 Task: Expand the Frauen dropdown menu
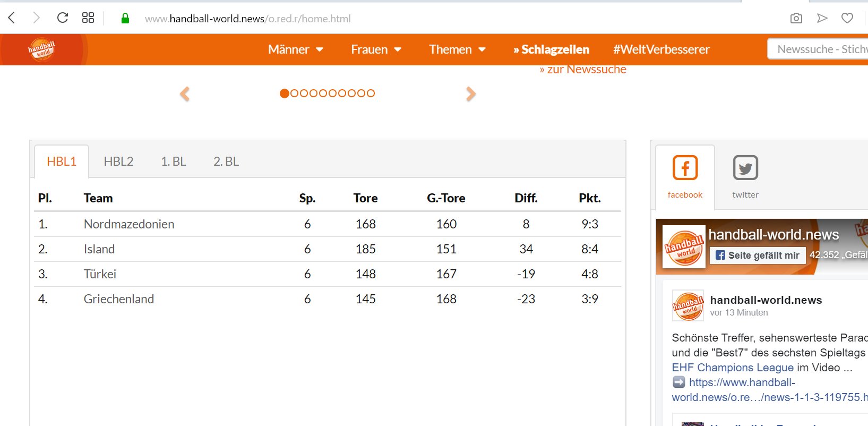[376, 49]
